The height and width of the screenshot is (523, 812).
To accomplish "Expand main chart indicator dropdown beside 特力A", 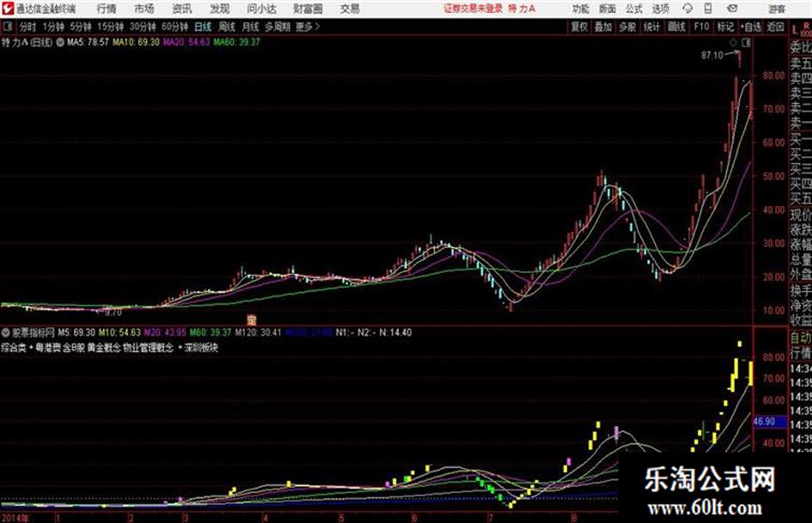I will tap(60, 42).
